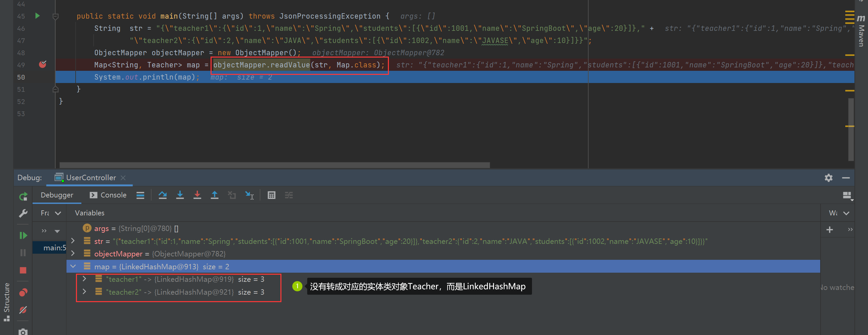The width and height of the screenshot is (868, 335).
Task: Click Step Into button
Action: [x=180, y=195]
